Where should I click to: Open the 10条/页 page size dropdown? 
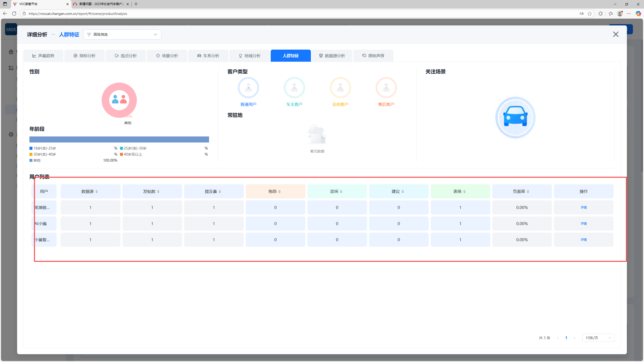(x=598, y=338)
